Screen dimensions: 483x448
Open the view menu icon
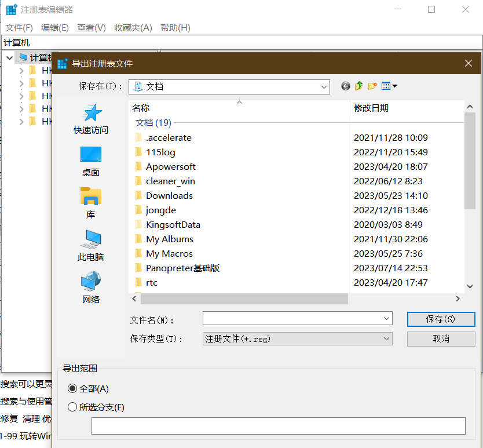tap(389, 86)
